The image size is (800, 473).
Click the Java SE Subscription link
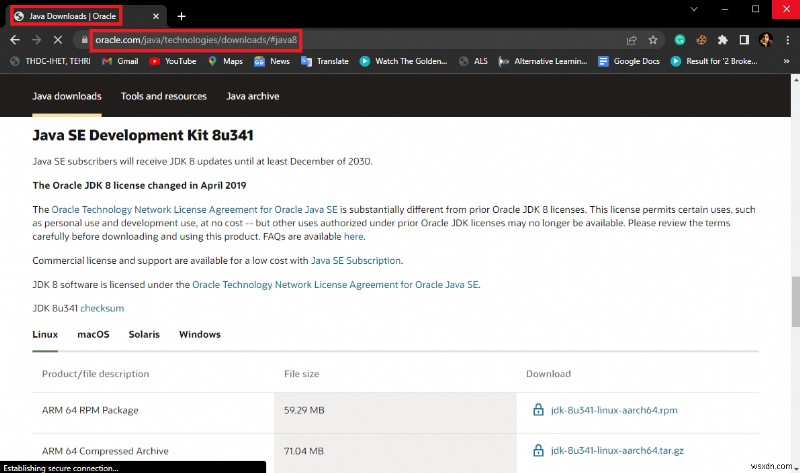(x=355, y=260)
